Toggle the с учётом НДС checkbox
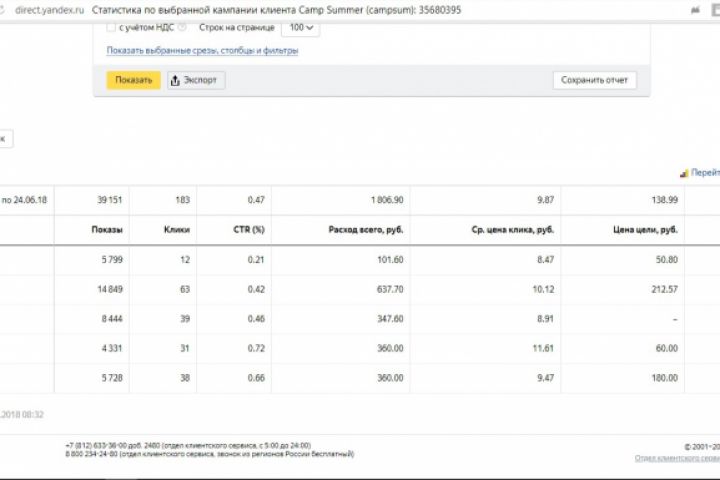The image size is (720, 480). [111, 27]
